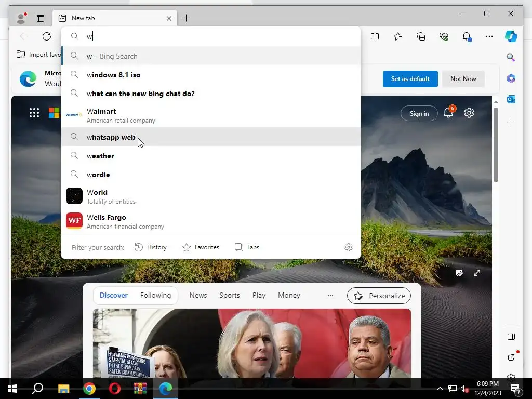The image size is (532, 399).
Task: Choose the Wells Fargo suggestion
Action: tap(211, 221)
